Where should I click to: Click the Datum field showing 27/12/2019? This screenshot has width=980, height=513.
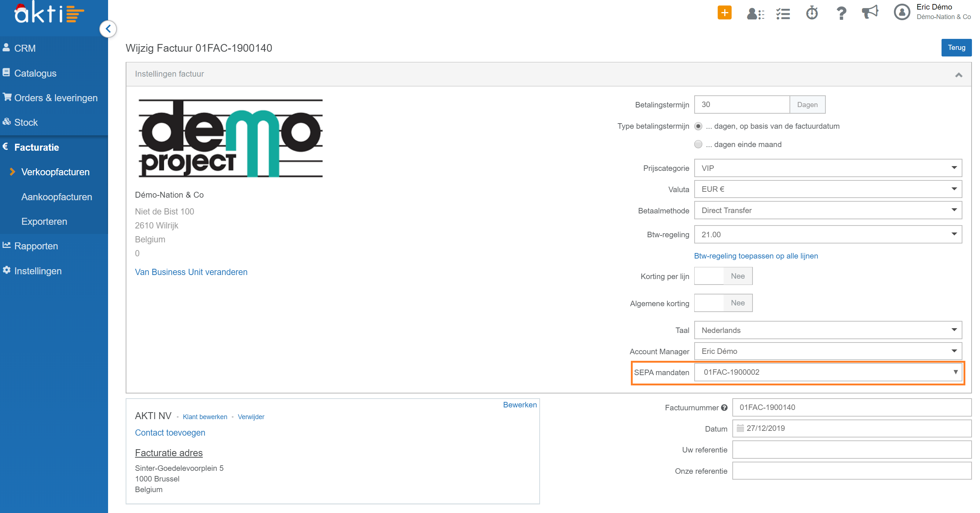(852, 428)
